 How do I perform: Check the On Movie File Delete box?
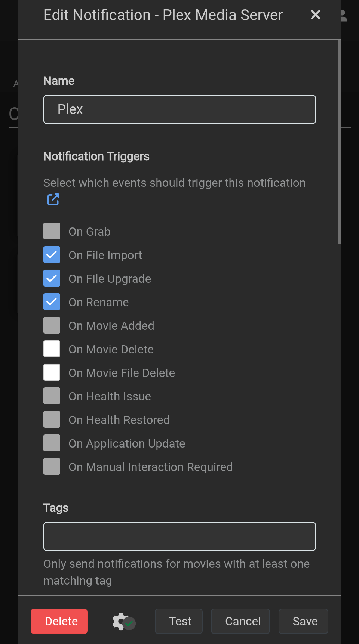[x=52, y=372]
